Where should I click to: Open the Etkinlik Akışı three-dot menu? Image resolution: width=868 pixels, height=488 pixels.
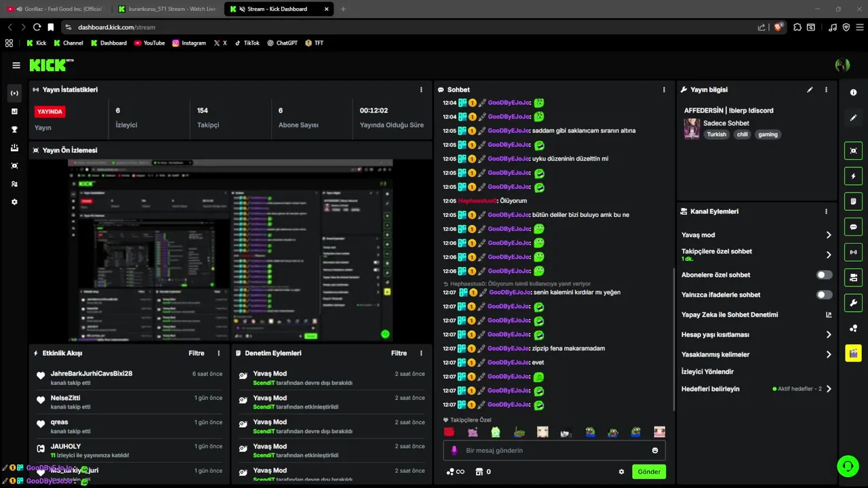point(218,353)
